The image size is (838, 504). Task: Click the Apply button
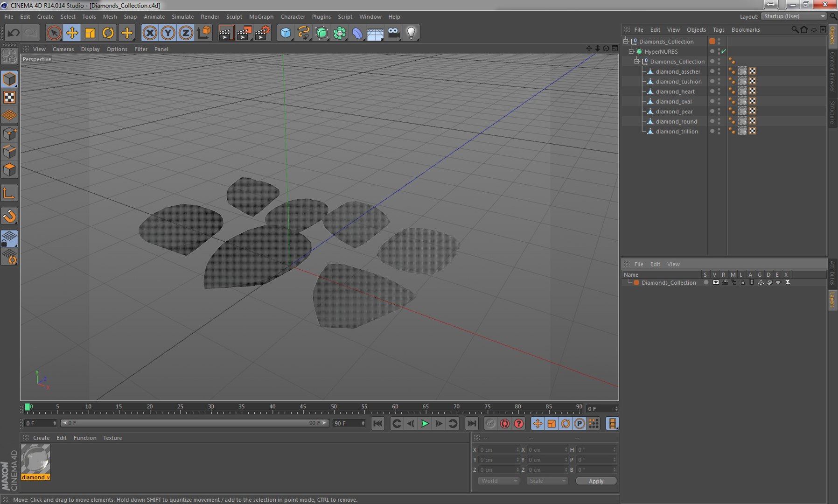pyautogui.click(x=596, y=481)
